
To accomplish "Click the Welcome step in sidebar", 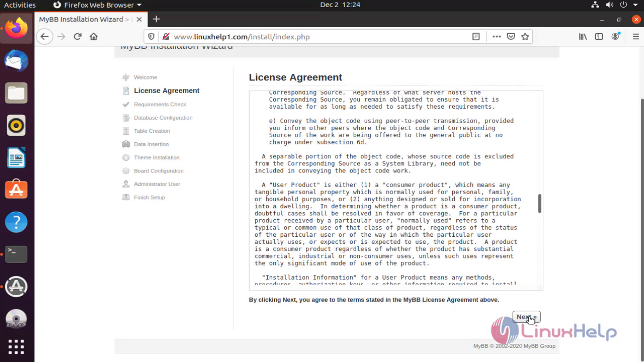I will click(145, 77).
